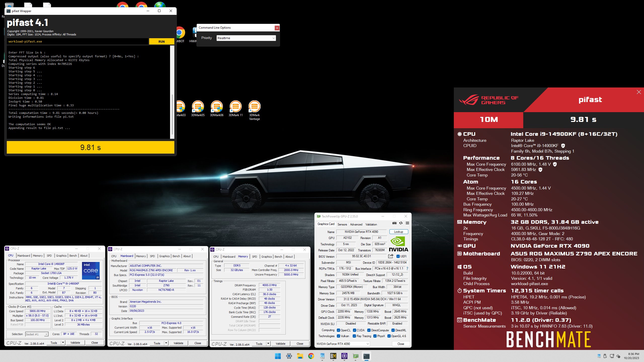Toggle the UEFI checkbox in GPU-Z
The width and height of the screenshot is (644, 362).
click(398, 256)
